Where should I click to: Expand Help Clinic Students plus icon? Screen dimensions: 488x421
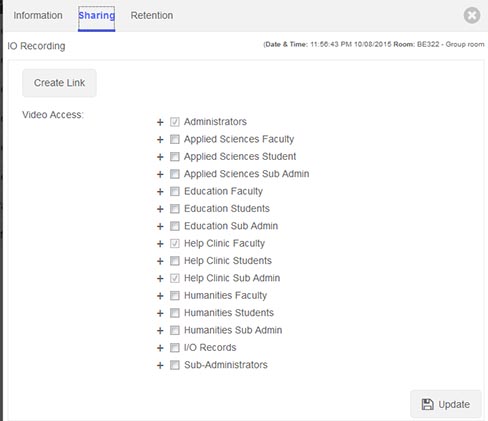[160, 261]
